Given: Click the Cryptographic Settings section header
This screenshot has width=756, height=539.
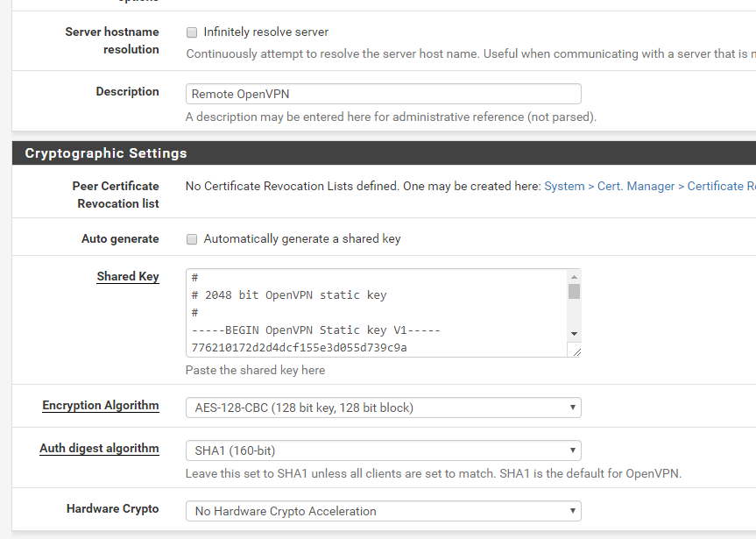Looking at the screenshot, I should [106, 153].
